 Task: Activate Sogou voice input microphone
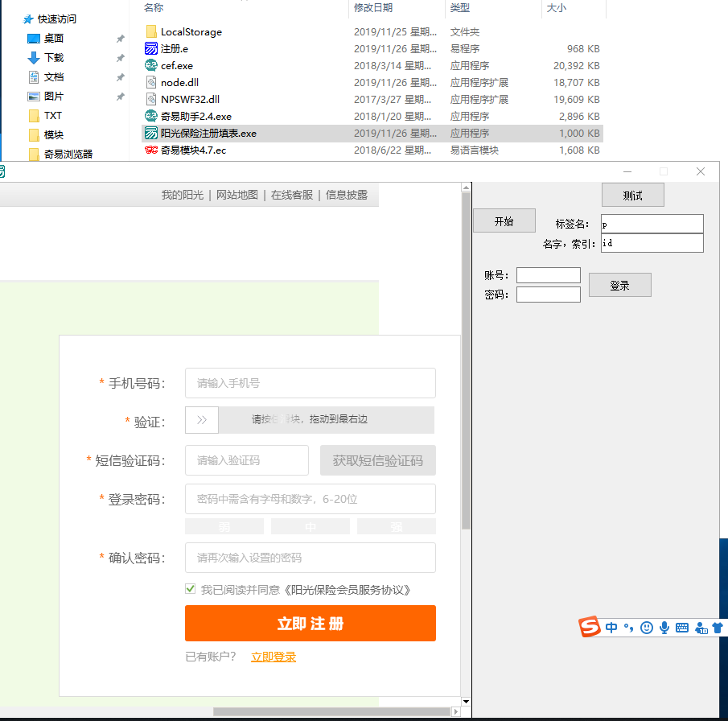[x=664, y=628]
